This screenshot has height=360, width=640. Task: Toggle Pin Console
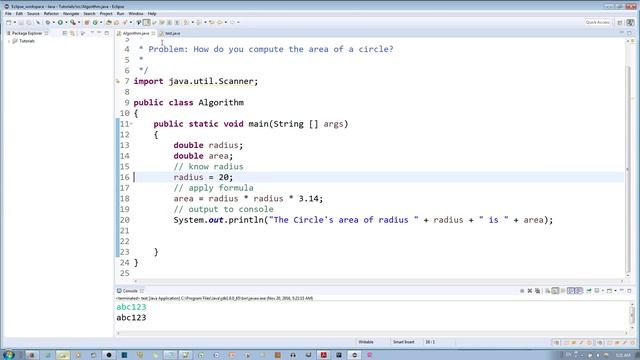point(589,291)
